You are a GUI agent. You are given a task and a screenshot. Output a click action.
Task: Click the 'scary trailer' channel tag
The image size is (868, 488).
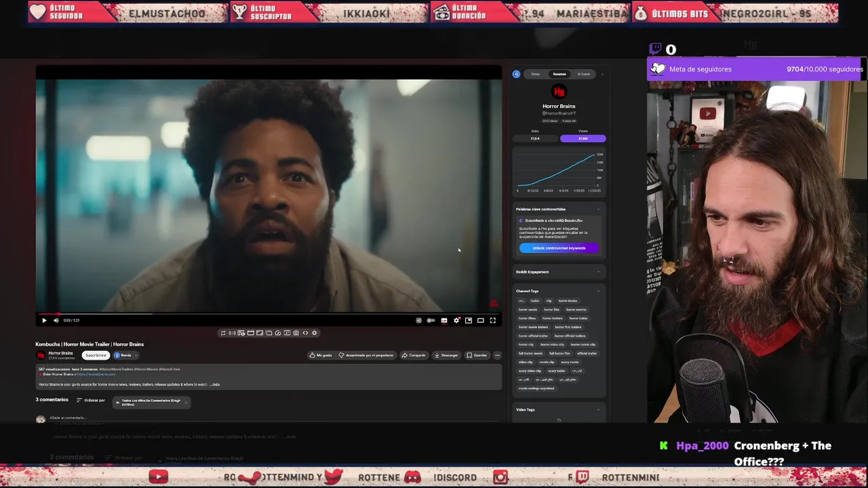click(x=556, y=371)
